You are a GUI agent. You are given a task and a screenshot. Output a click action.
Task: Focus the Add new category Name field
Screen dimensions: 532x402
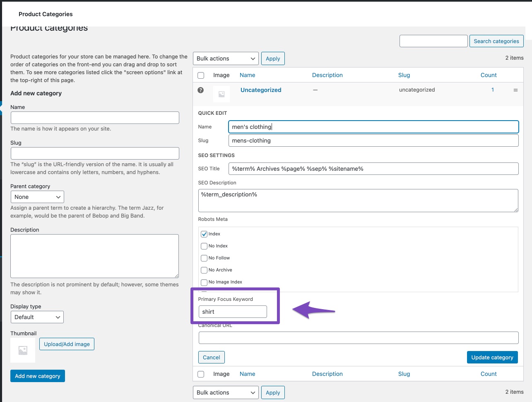click(95, 118)
